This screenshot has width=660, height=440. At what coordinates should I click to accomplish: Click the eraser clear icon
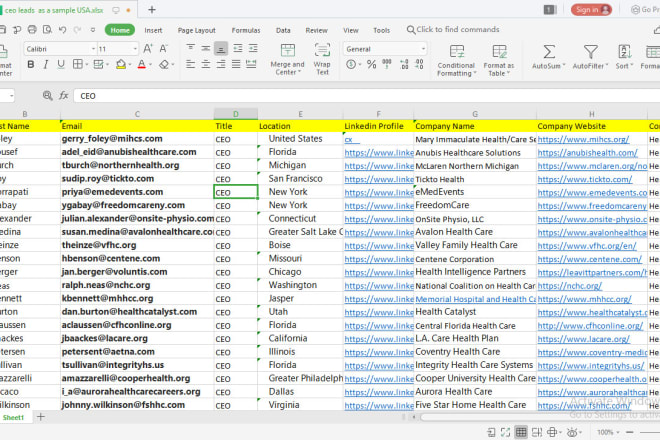pos(164,64)
